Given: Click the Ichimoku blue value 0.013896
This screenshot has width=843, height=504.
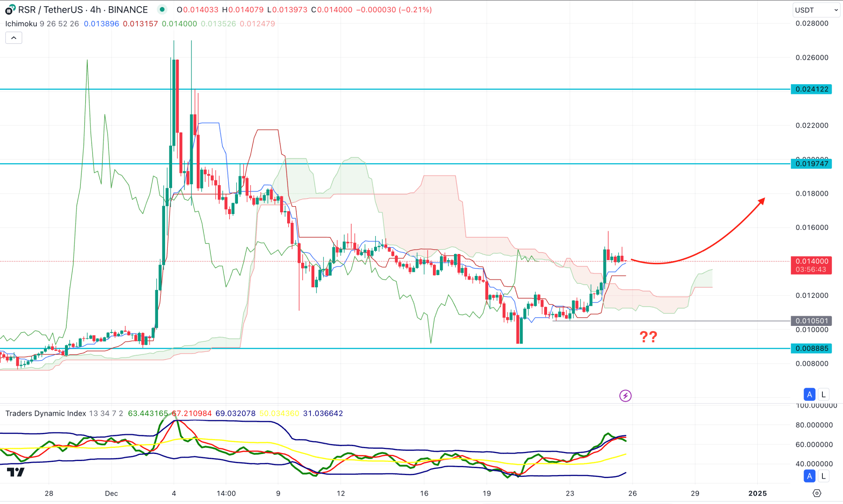Looking at the screenshot, I should [x=101, y=24].
